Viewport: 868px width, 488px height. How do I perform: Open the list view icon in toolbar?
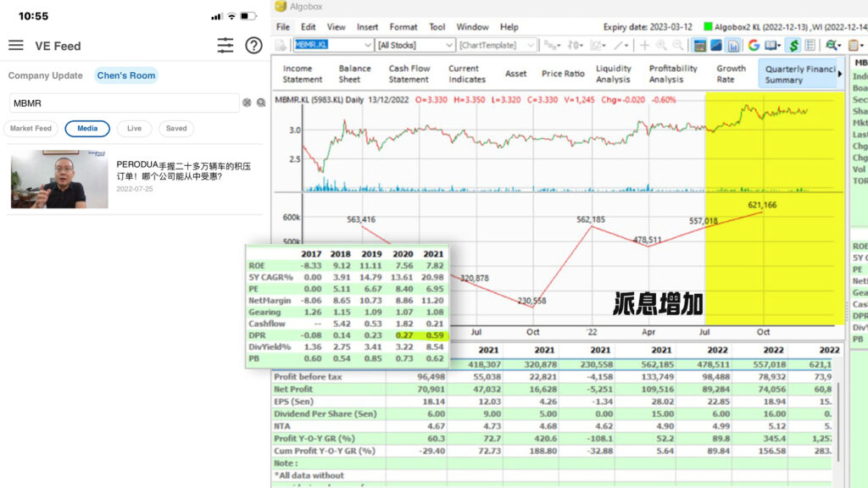[810, 46]
